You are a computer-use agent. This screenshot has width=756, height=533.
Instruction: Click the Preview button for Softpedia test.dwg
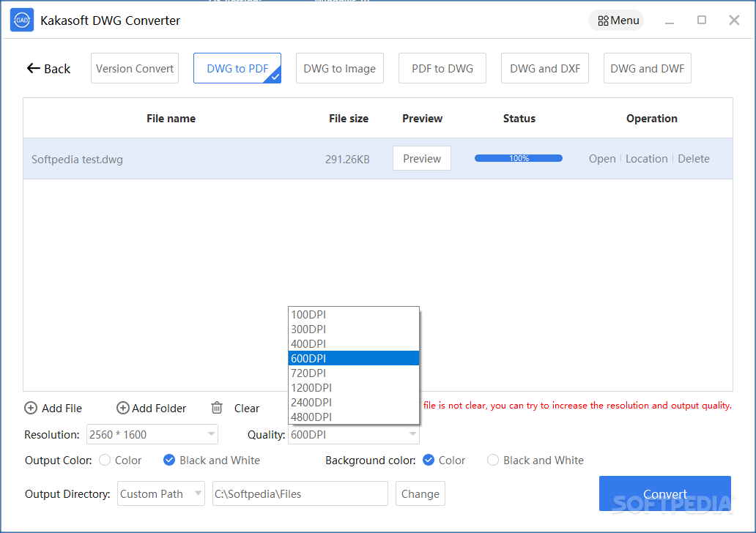422,159
